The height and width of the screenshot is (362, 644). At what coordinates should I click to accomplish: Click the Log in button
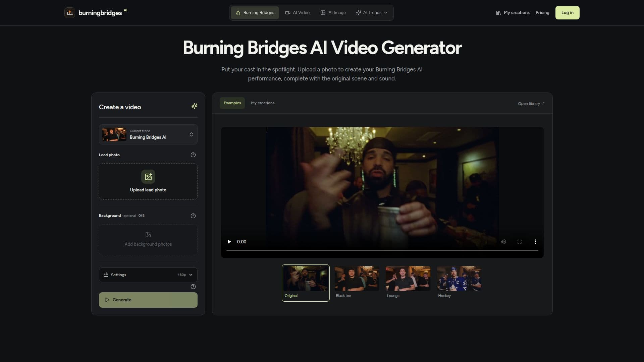[568, 13]
